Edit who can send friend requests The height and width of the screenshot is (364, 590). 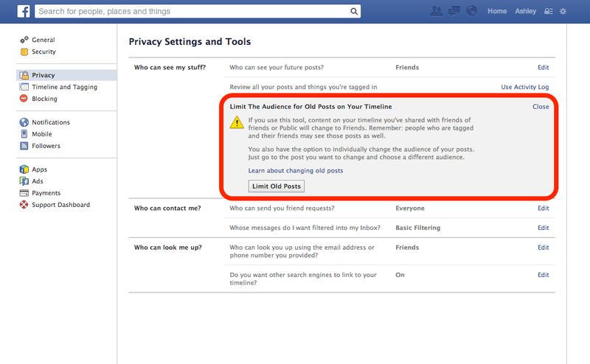click(x=543, y=208)
